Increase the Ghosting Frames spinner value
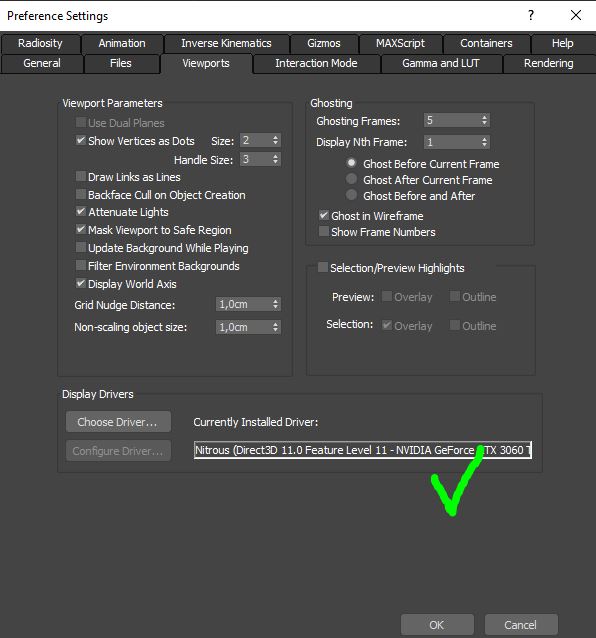The height and width of the screenshot is (638, 596). pos(484,118)
